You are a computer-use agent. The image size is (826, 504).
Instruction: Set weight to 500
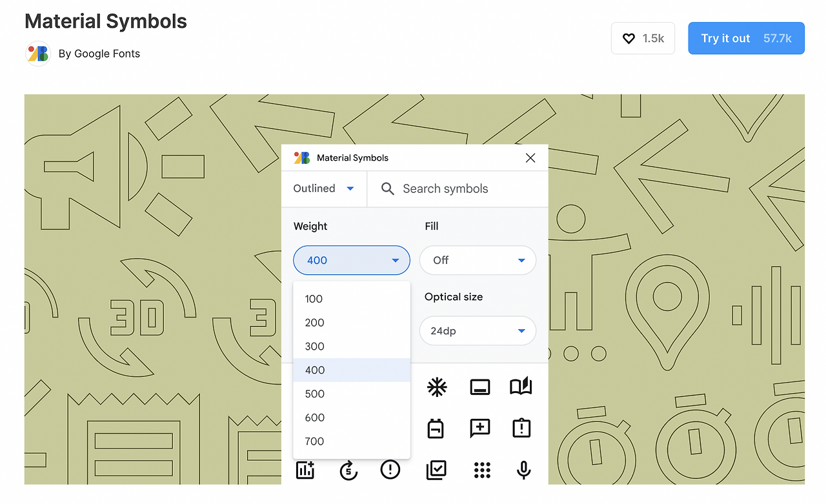click(352, 394)
